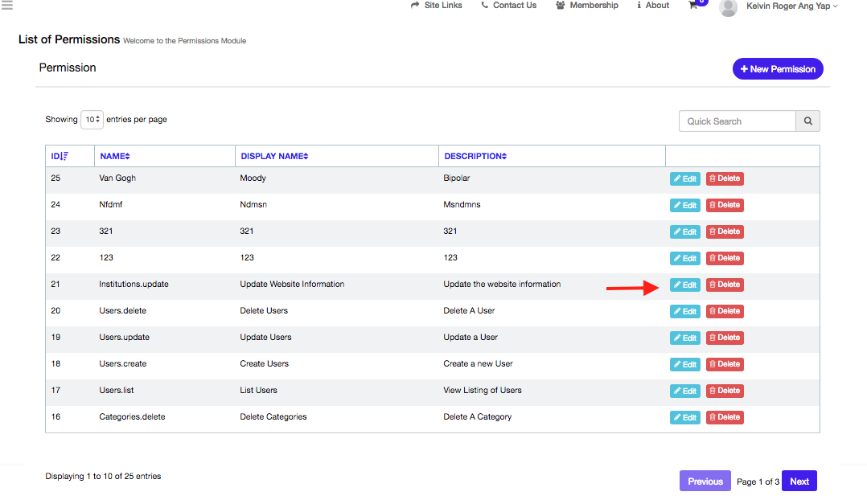The image size is (867, 504).
Task: Open the hamburger sidebar menu
Action: coord(6,5)
